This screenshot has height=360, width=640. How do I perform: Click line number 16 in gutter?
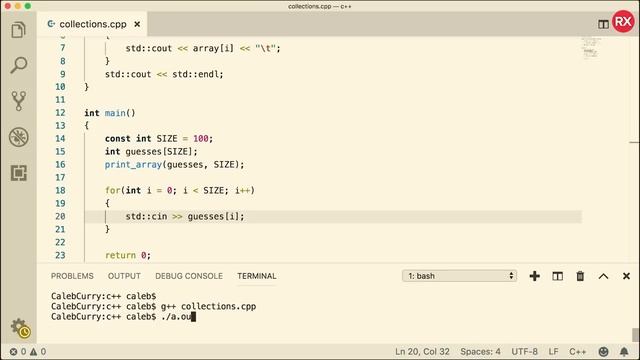point(60,164)
